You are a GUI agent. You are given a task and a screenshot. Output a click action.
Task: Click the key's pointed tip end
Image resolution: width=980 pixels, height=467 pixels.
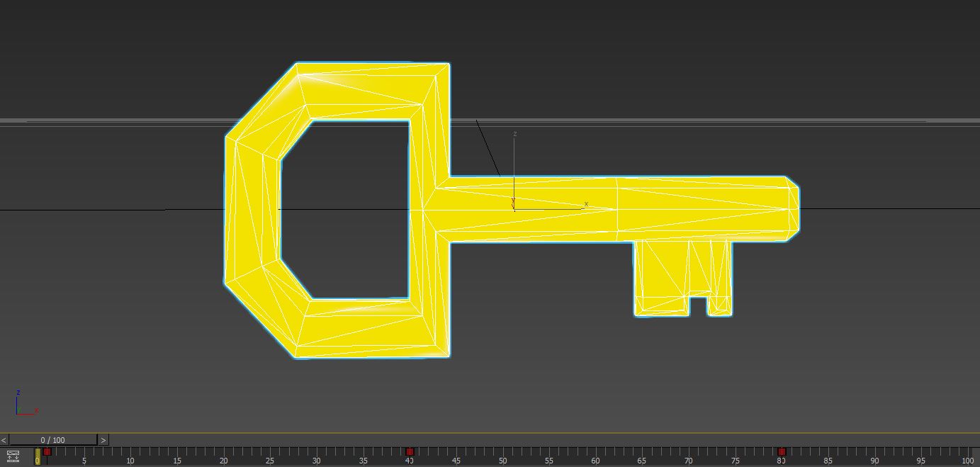(x=794, y=209)
